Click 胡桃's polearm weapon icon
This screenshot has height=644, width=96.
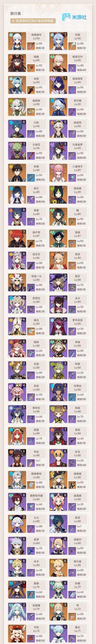tap(31, 68)
